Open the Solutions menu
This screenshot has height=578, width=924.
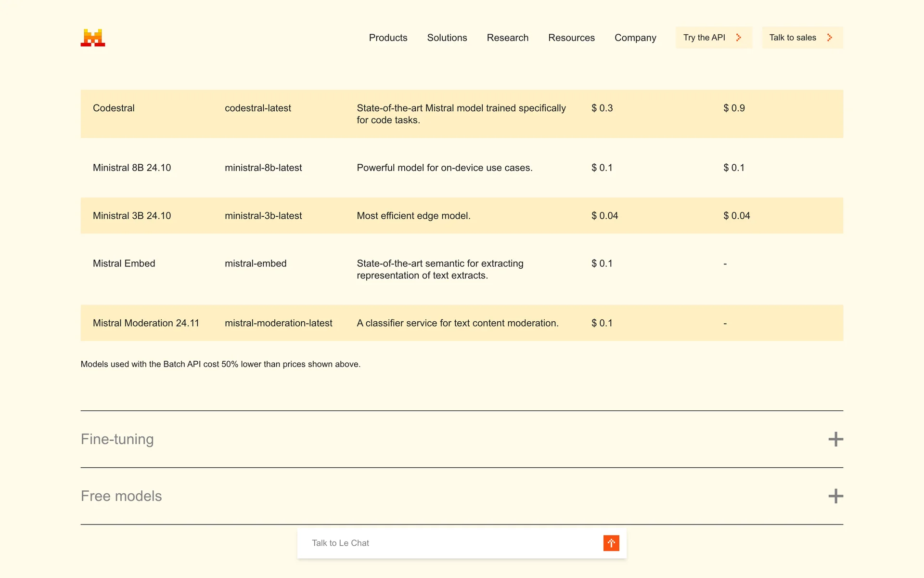coord(447,38)
